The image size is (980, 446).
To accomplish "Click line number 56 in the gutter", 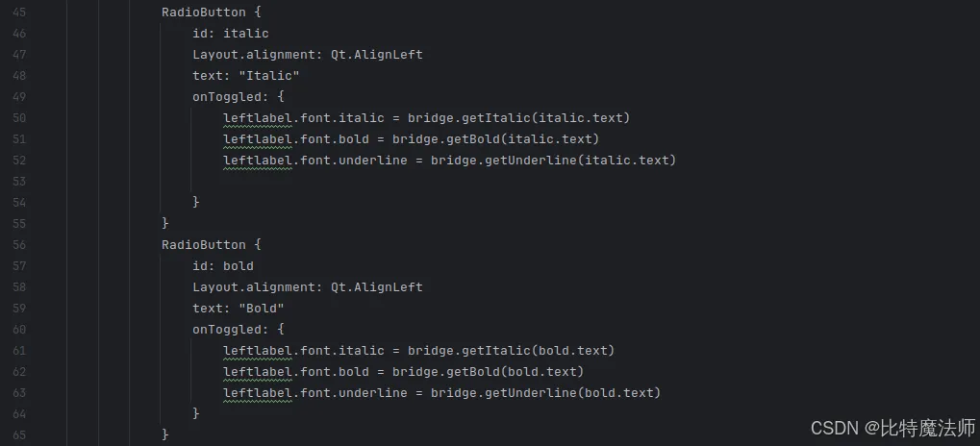I will pyautogui.click(x=18, y=245).
